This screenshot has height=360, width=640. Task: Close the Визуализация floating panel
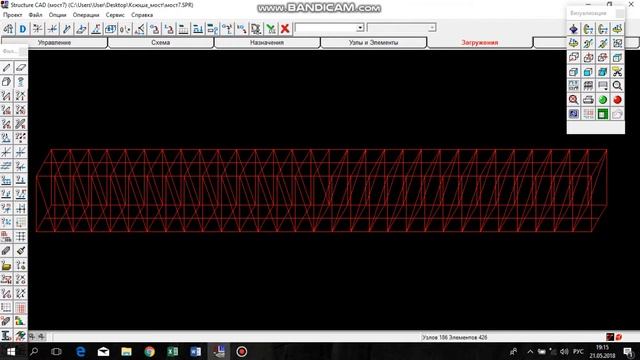point(620,13)
